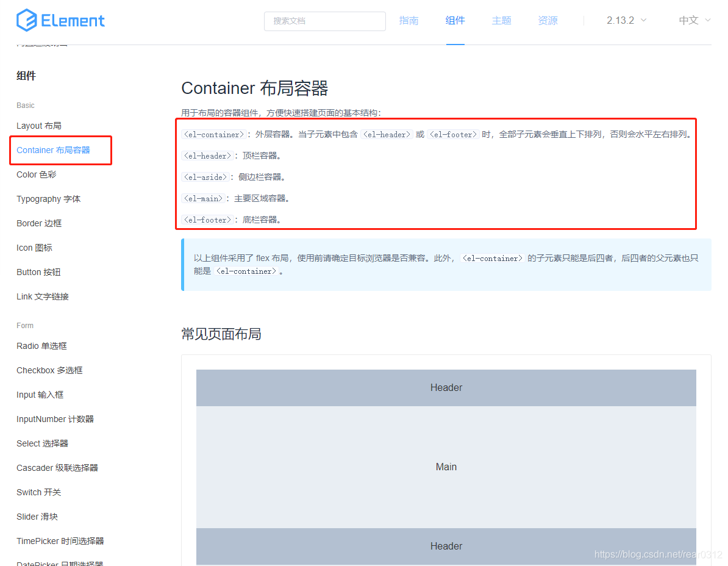The width and height of the screenshot is (728, 566).
Task: Click the Basic group label in sidebar
Action: point(26,106)
